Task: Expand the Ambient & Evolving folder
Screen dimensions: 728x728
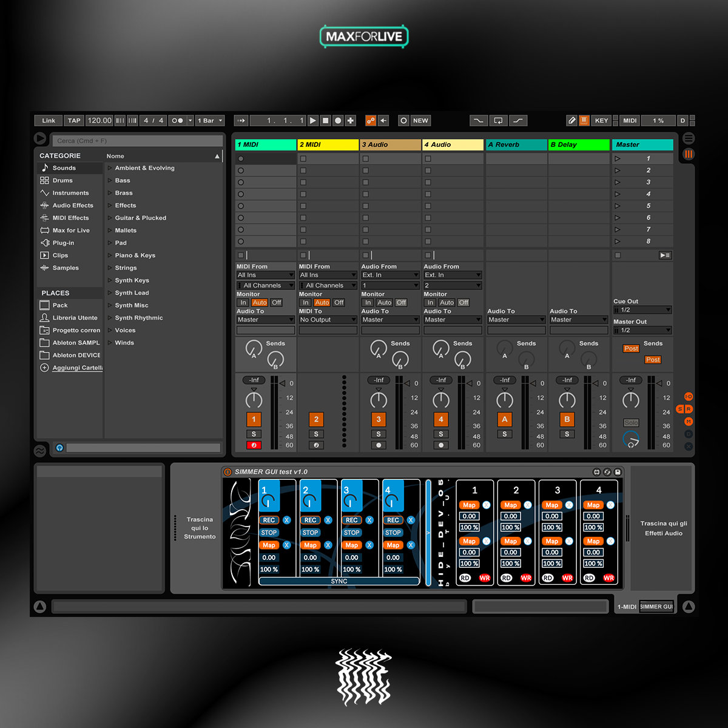Action: tap(110, 168)
